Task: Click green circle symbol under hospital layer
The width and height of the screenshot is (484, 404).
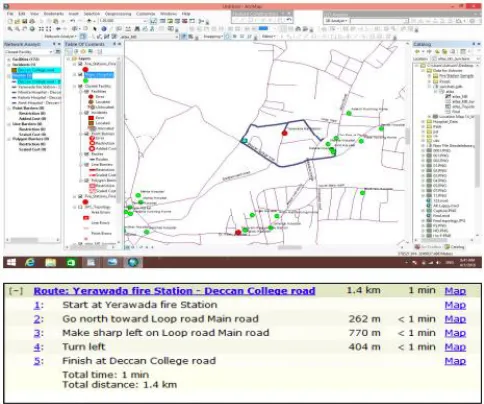Action: (85, 80)
